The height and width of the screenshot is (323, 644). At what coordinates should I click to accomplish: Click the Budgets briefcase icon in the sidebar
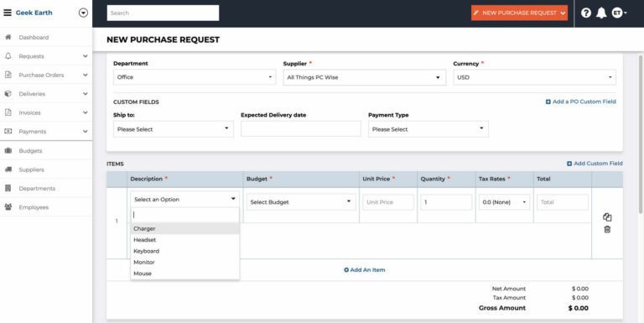(x=8, y=151)
